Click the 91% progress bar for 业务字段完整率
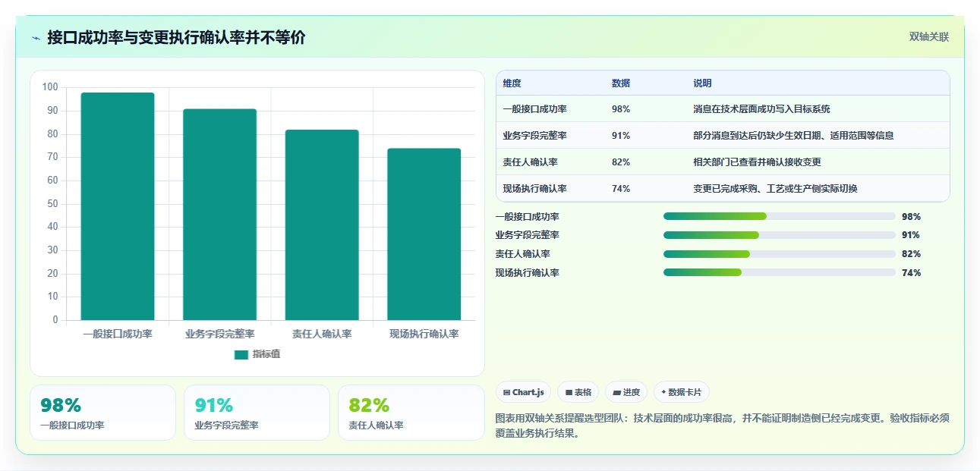The image size is (980, 471). (x=780, y=235)
